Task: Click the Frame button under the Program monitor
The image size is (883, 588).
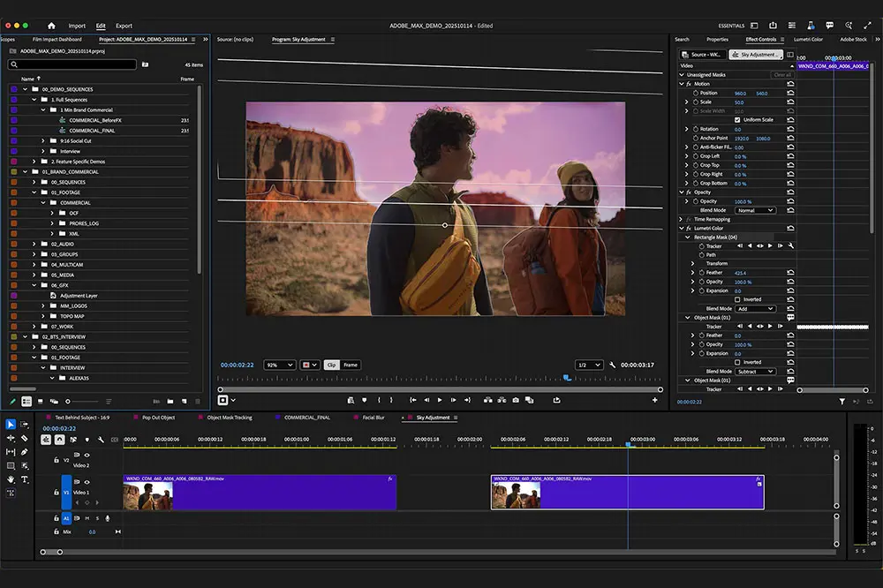Action: [x=350, y=366]
